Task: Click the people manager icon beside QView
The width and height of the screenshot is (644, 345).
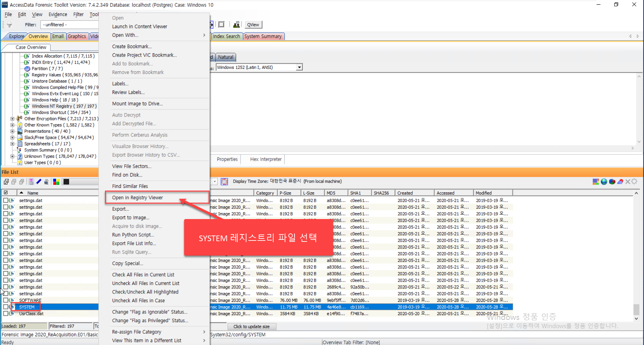Action: 236,24
